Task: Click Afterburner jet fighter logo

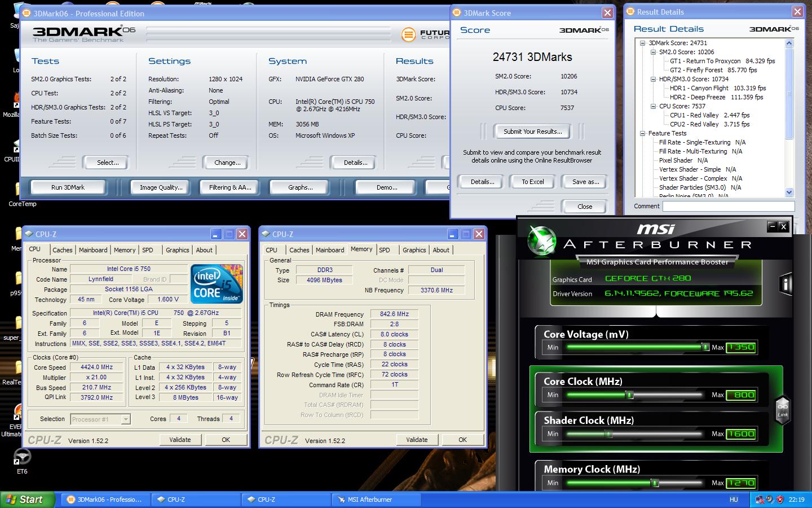Action: point(542,241)
